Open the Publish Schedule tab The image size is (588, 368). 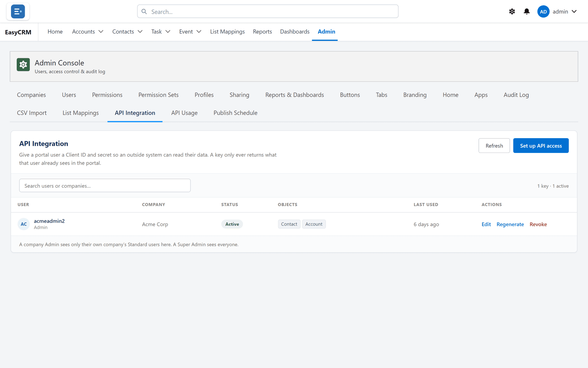coord(235,113)
